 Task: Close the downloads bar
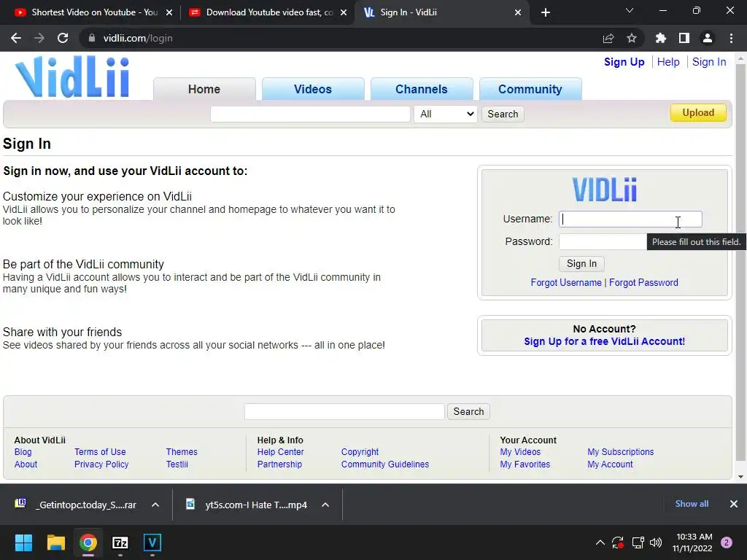coord(734,504)
